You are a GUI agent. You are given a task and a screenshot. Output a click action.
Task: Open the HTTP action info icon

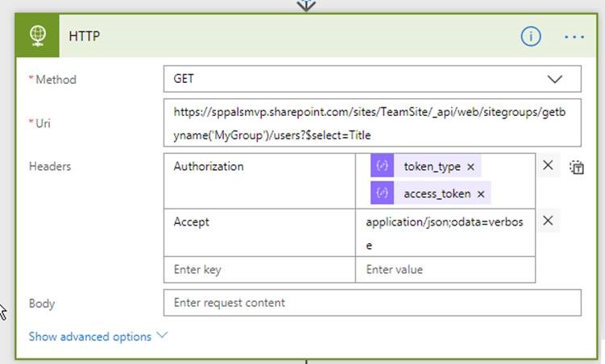(x=531, y=36)
